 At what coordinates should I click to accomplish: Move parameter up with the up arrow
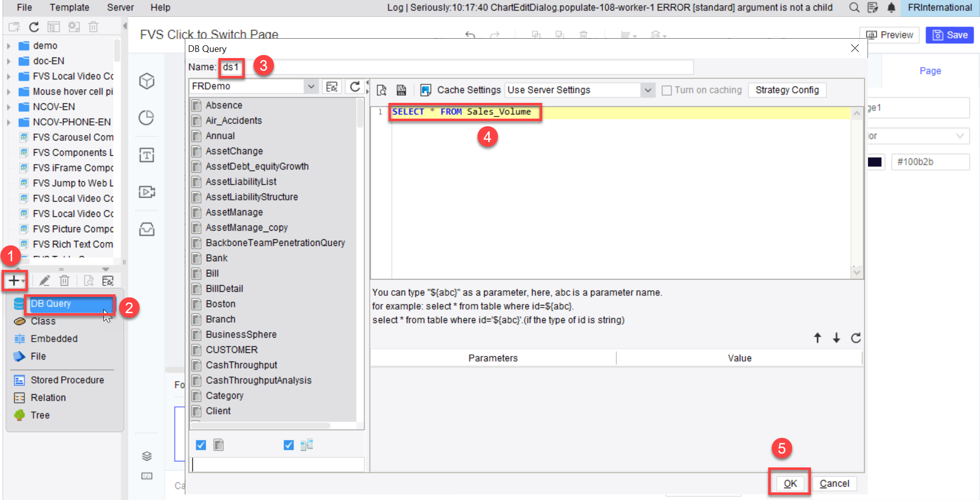click(818, 338)
